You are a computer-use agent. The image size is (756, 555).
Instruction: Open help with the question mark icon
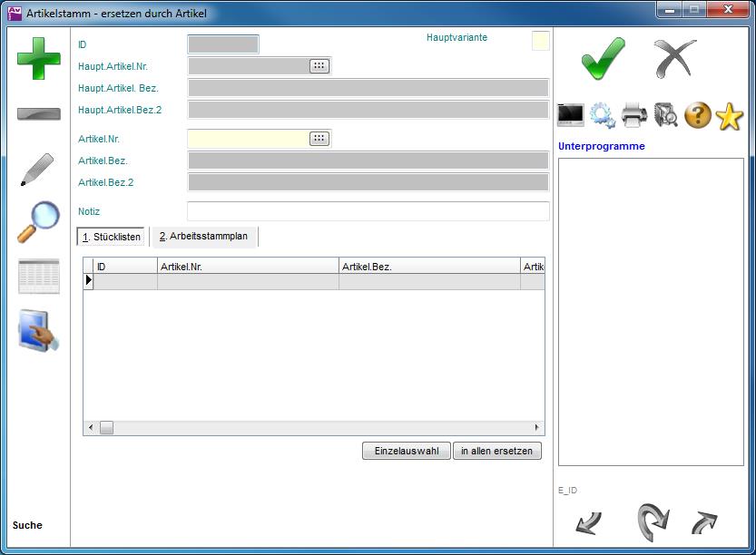697,115
